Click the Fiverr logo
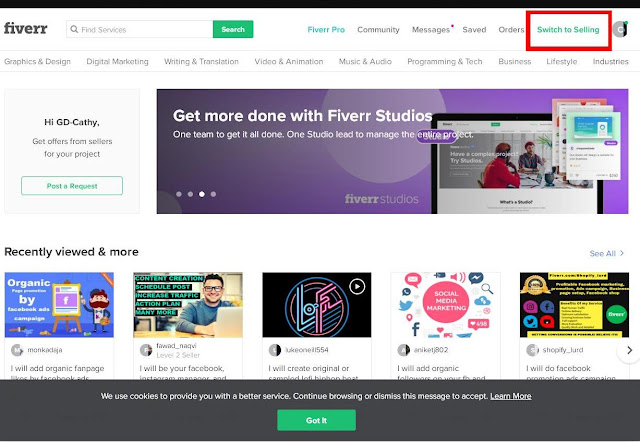Viewport: 640px width, 442px height. [x=25, y=29]
